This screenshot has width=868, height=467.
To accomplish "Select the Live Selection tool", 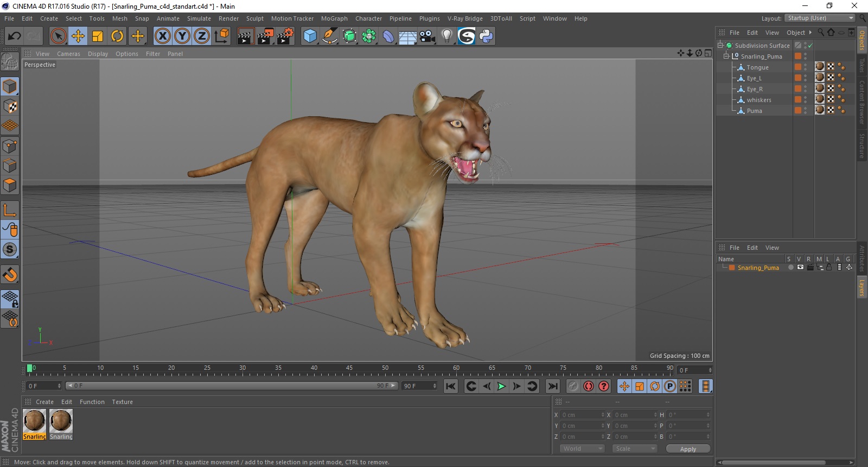I will pos(58,36).
